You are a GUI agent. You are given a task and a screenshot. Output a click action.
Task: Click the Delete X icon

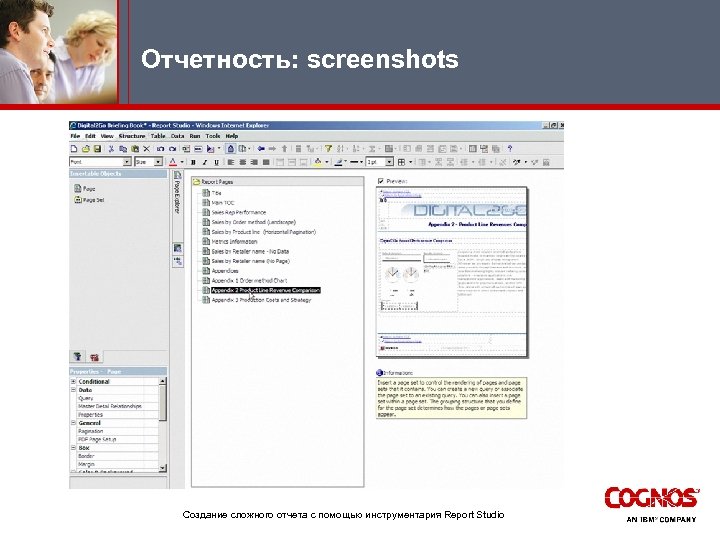point(146,149)
